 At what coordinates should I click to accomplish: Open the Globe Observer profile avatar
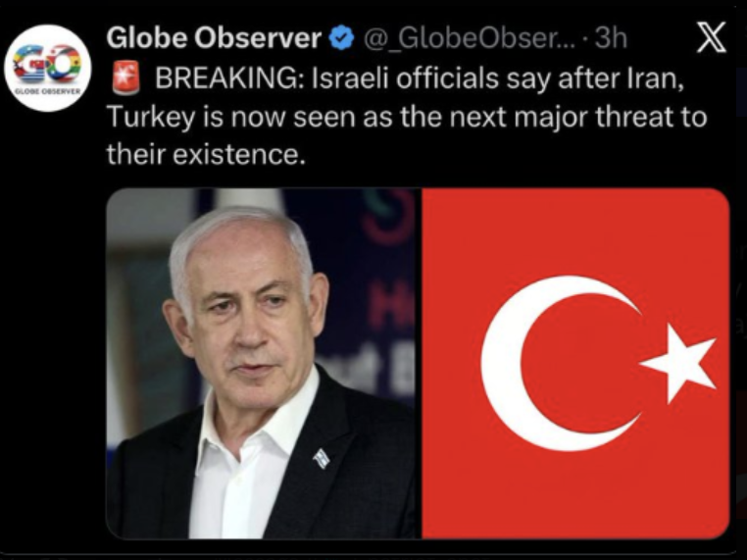click(x=48, y=68)
